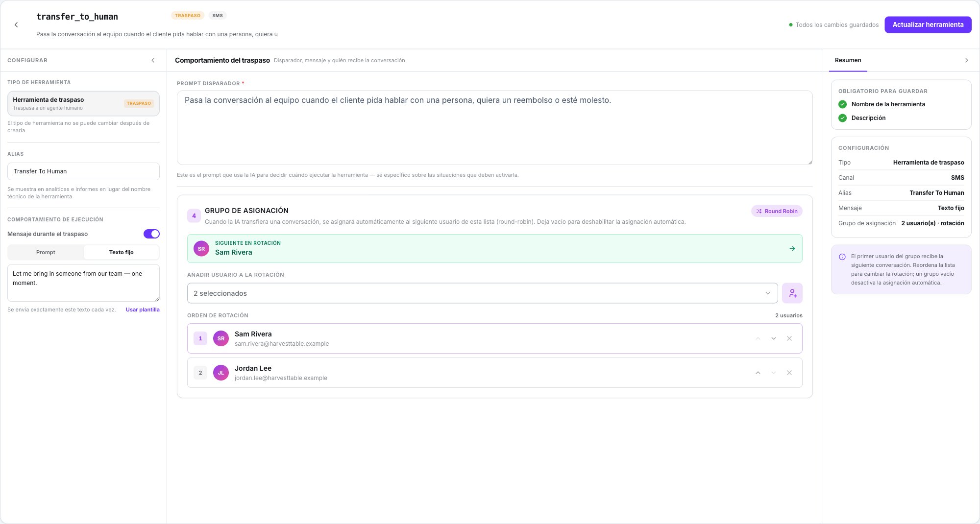Move Jordan Lee down in rotation
The image size is (980, 524).
pyautogui.click(x=773, y=373)
